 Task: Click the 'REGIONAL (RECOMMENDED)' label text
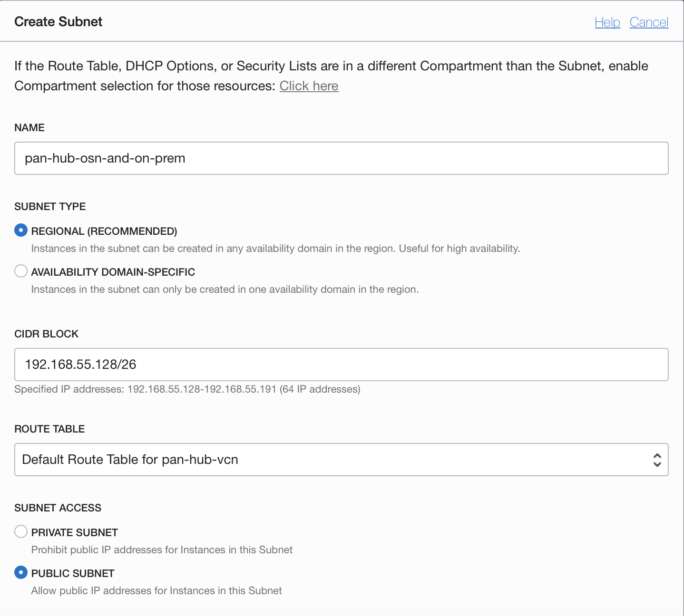tap(104, 231)
